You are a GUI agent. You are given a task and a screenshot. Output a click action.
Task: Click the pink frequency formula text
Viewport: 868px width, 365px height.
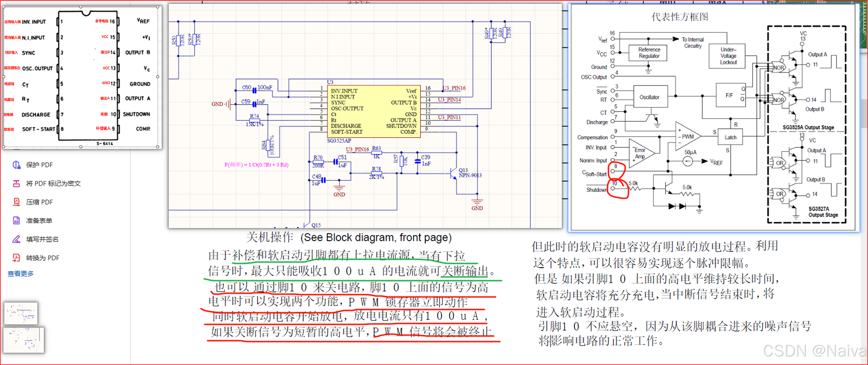[x=256, y=165]
